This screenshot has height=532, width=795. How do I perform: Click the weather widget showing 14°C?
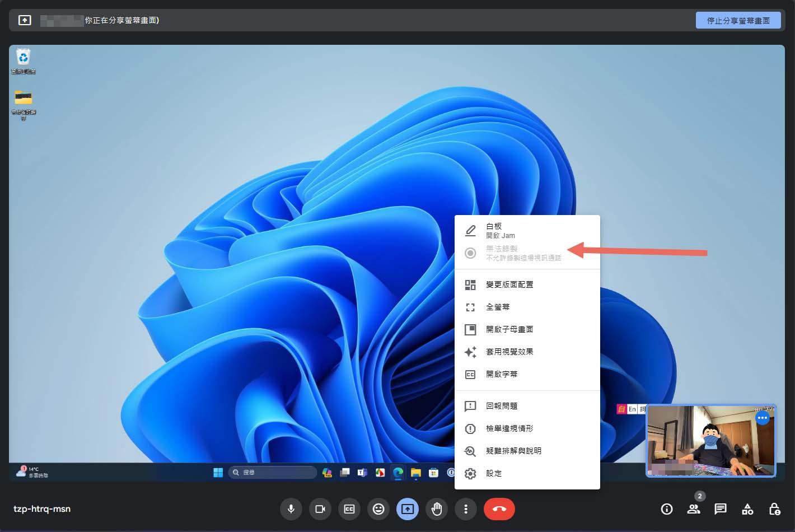pos(32,472)
